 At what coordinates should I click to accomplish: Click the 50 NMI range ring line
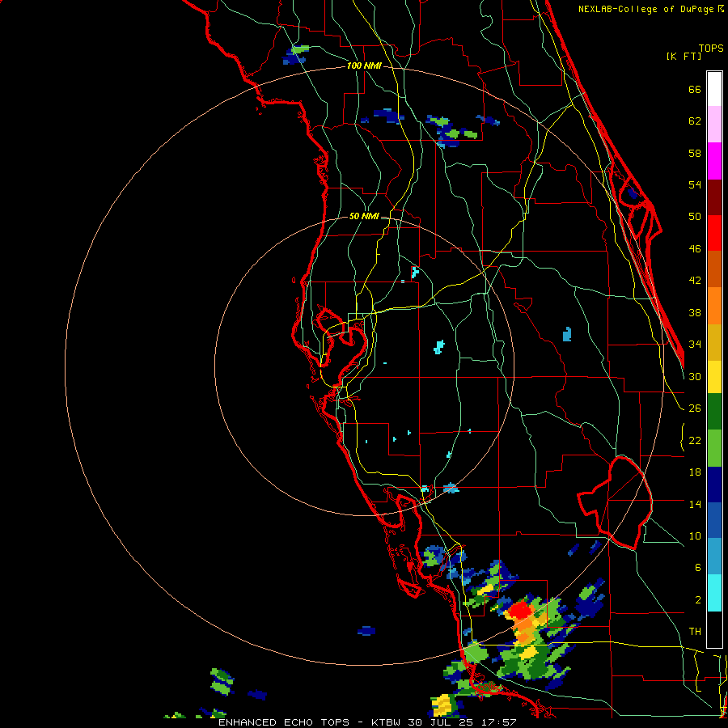coord(215,366)
